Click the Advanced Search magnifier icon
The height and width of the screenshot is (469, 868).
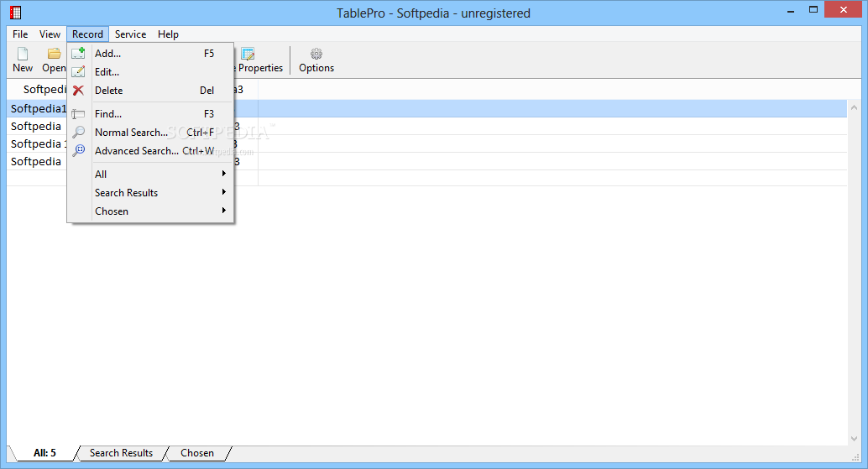[x=79, y=150]
